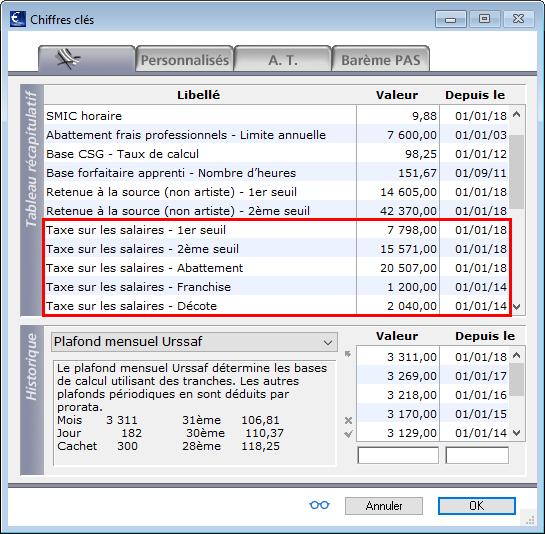The image size is (545, 534).
Task: Click the Chiffres clés title bar app icon
Action: tap(18, 19)
